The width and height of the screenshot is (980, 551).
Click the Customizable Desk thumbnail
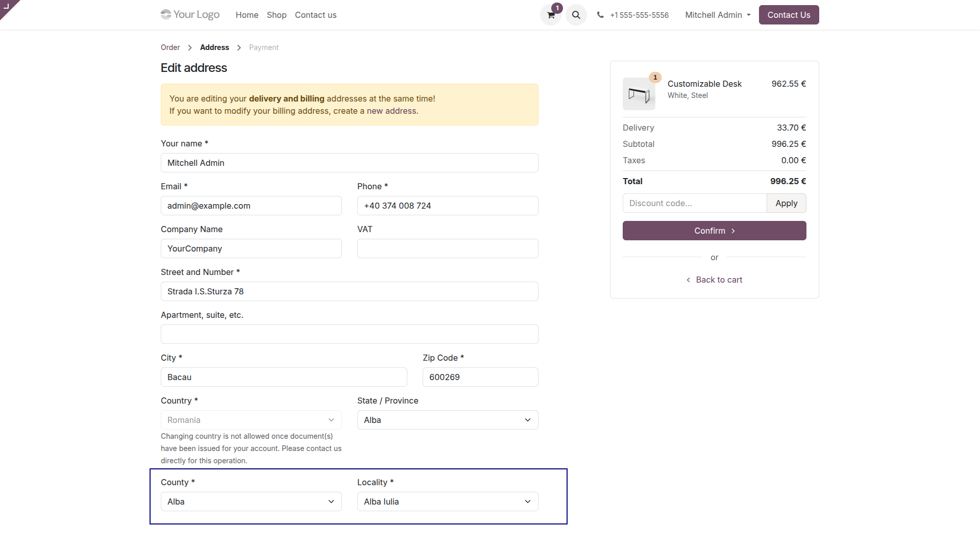[x=639, y=94]
